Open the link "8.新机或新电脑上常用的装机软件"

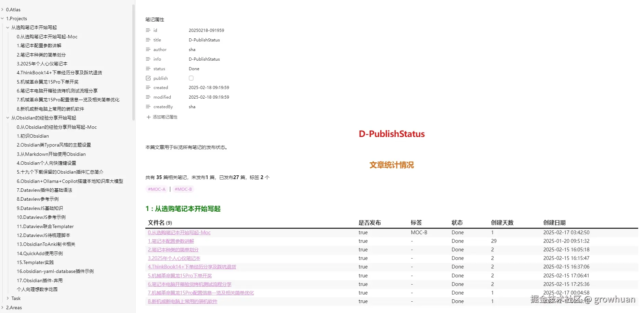click(182, 301)
